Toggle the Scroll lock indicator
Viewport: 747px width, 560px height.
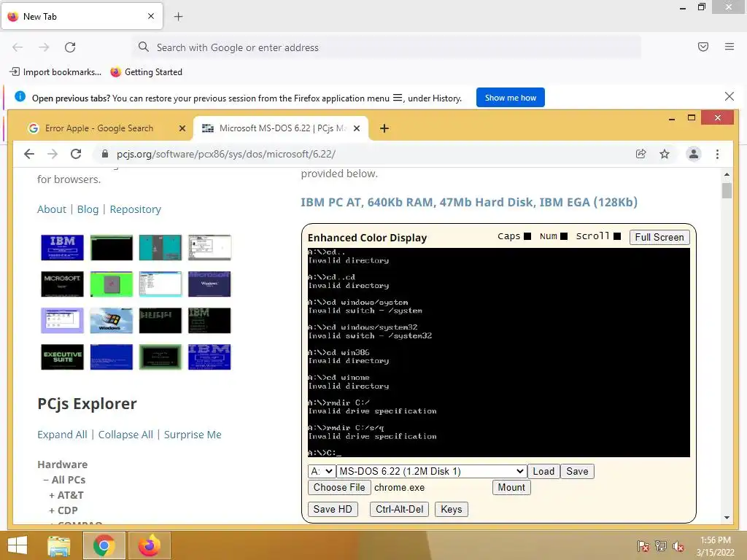click(x=617, y=236)
